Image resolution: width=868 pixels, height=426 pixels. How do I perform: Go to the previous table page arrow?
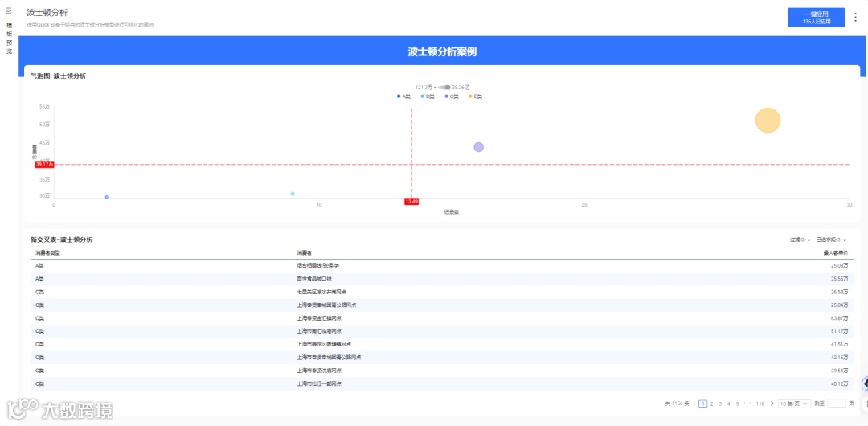(x=694, y=403)
